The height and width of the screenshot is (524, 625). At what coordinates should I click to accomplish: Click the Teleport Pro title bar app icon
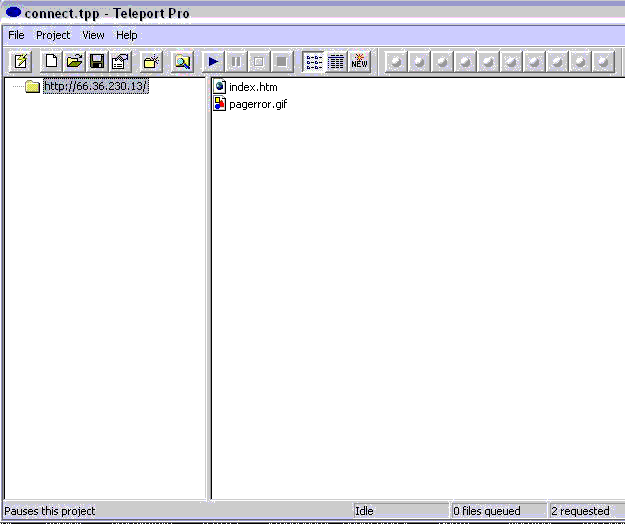click(x=13, y=12)
